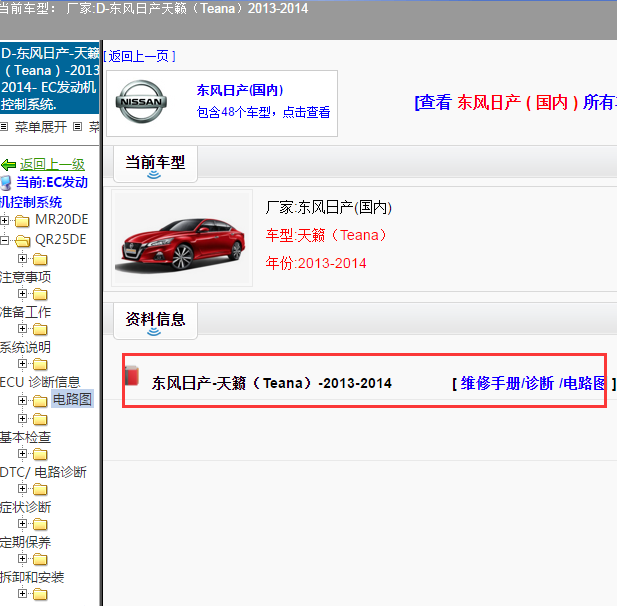
Task: Select the 基本检查 tree label
Action: tap(26, 437)
